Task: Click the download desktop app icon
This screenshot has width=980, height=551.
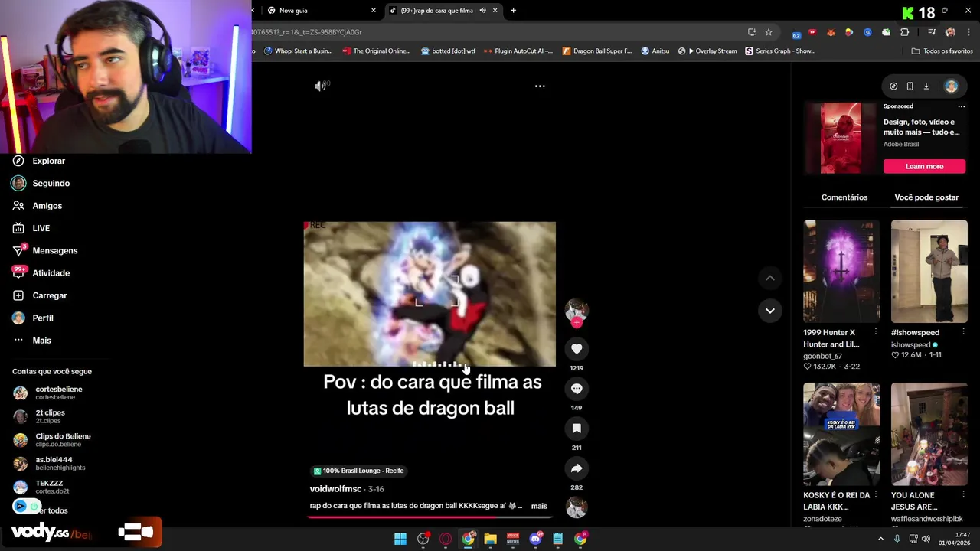Action: click(x=926, y=86)
